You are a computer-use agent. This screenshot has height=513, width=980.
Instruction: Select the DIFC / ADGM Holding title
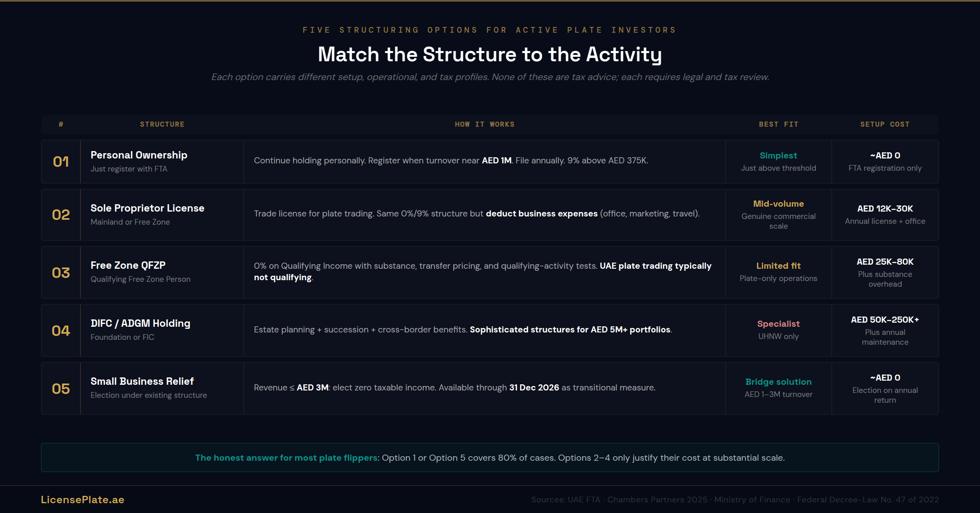[x=140, y=323]
